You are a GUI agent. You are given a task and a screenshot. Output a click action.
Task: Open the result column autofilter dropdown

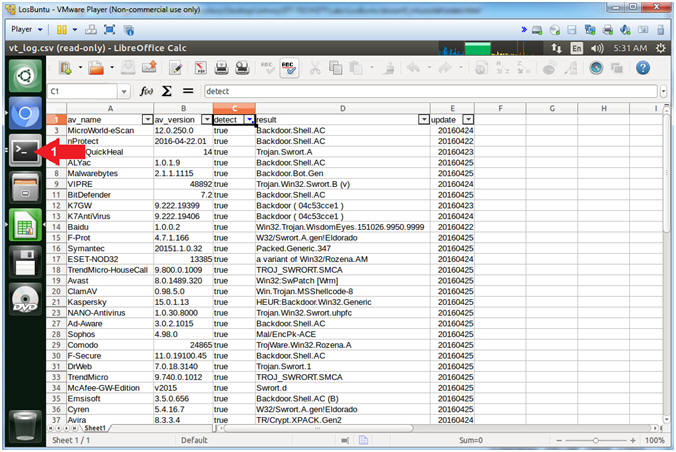coord(424,119)
